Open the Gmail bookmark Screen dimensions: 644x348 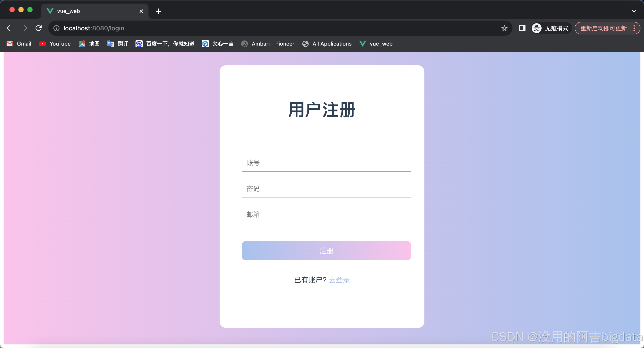click(x=19, y=44)
